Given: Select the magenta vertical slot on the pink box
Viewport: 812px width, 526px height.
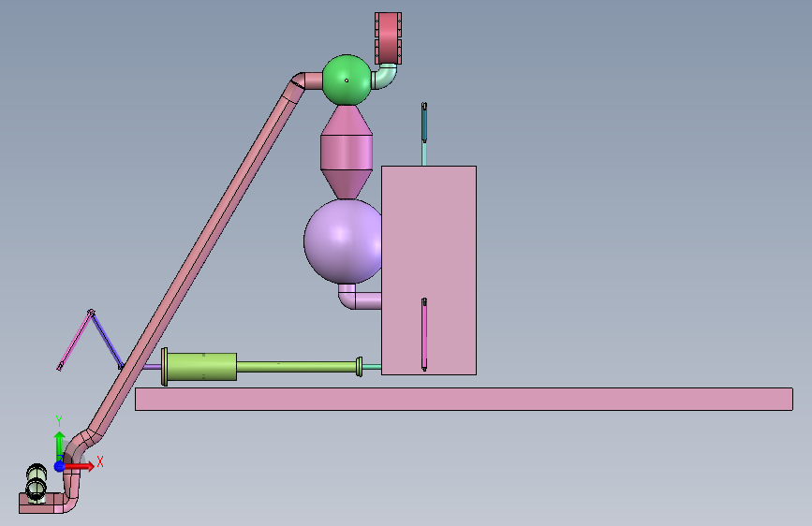Looking at the screenshot, I should (x=424, y=334).
